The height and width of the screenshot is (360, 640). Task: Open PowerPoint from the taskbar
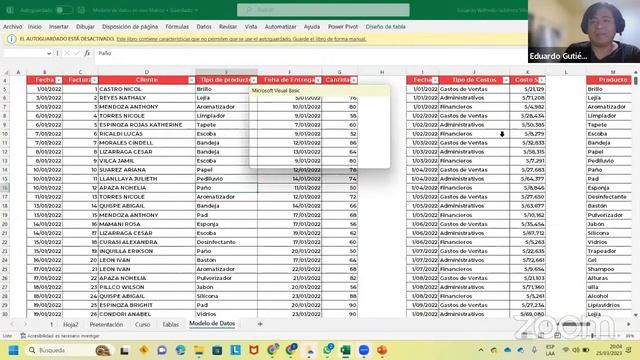pos(382,350)
